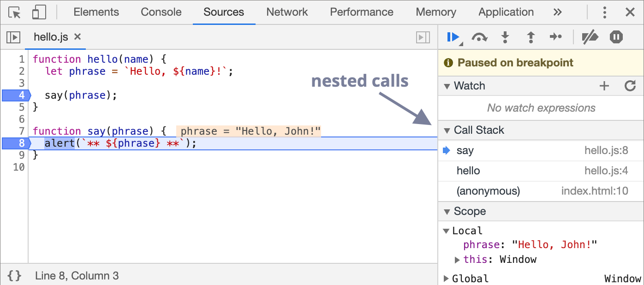Collapse the Watch section

coord(447,86)
